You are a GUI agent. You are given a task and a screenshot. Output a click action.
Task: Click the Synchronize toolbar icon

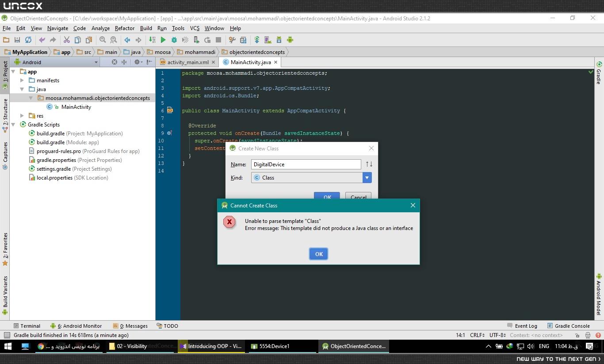point(28,40)
